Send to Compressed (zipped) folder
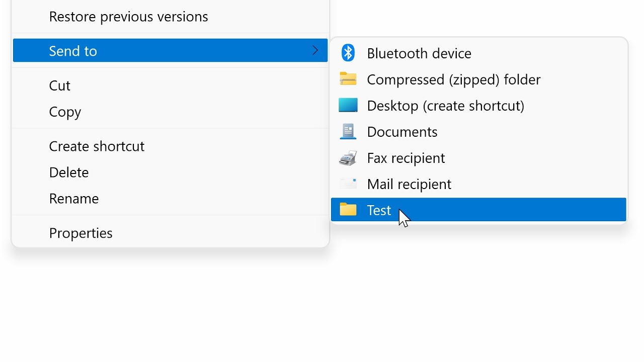644x362 pixels. (x=478, y=79)
